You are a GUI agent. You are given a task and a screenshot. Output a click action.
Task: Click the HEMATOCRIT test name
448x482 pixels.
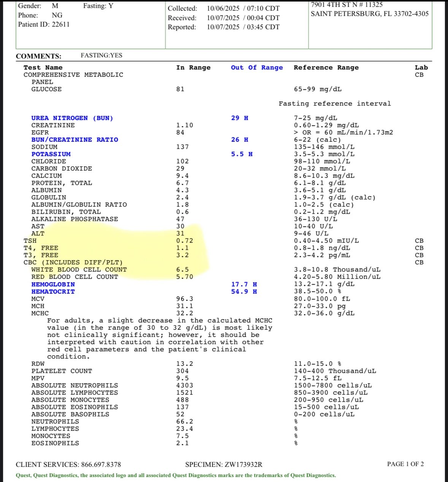coord(53,292)
